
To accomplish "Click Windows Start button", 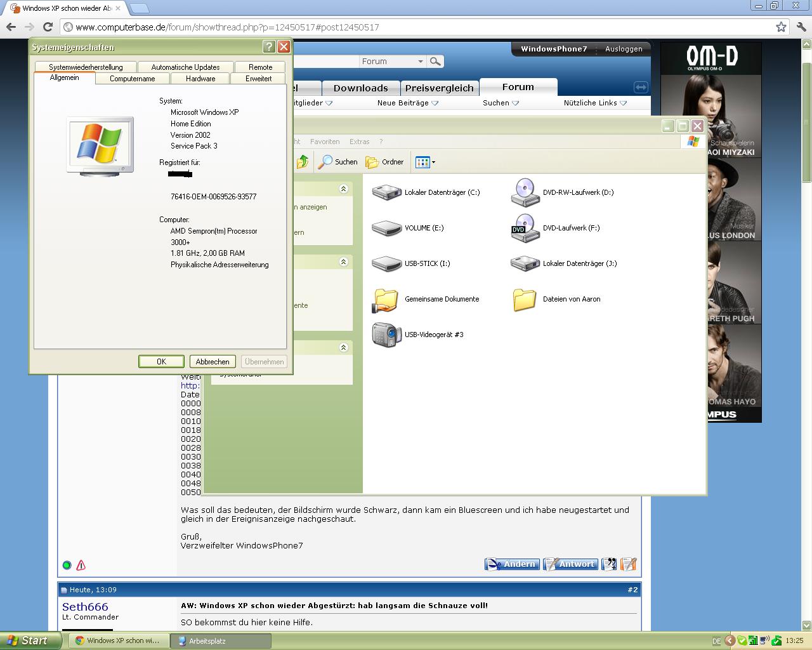I will (x=30, y=640).
